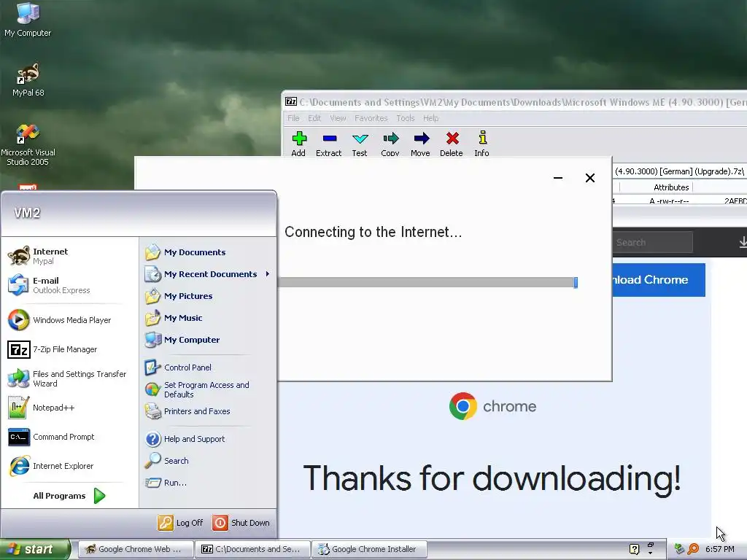Minimize the Chrome installer dialog
Image resolution: width=747 pixels, height=560 pixels.
[x=558, y=178]
